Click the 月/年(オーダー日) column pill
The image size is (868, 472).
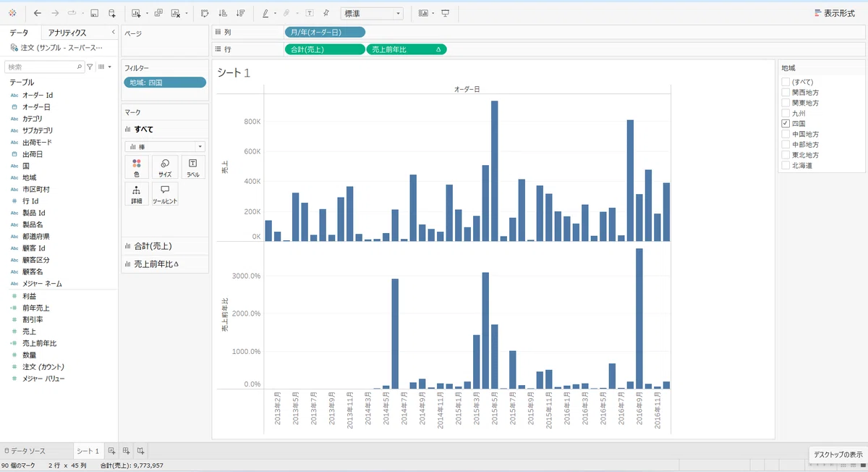(325, 32)
